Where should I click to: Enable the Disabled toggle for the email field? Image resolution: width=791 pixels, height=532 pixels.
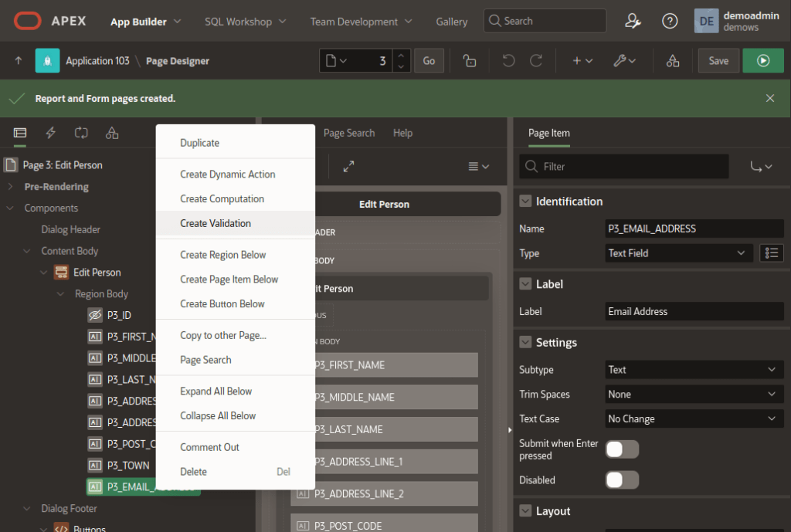click(x=622, y=479)
